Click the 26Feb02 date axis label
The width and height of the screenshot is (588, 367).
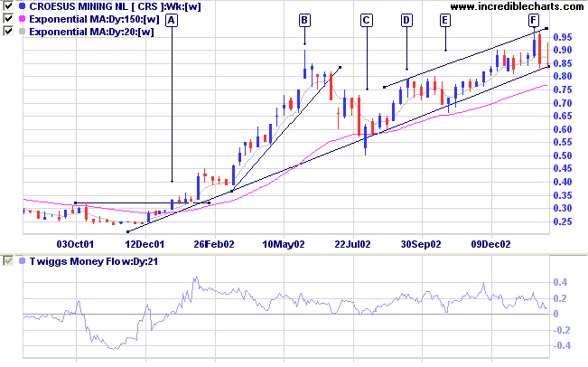click(x=214, y=244)
